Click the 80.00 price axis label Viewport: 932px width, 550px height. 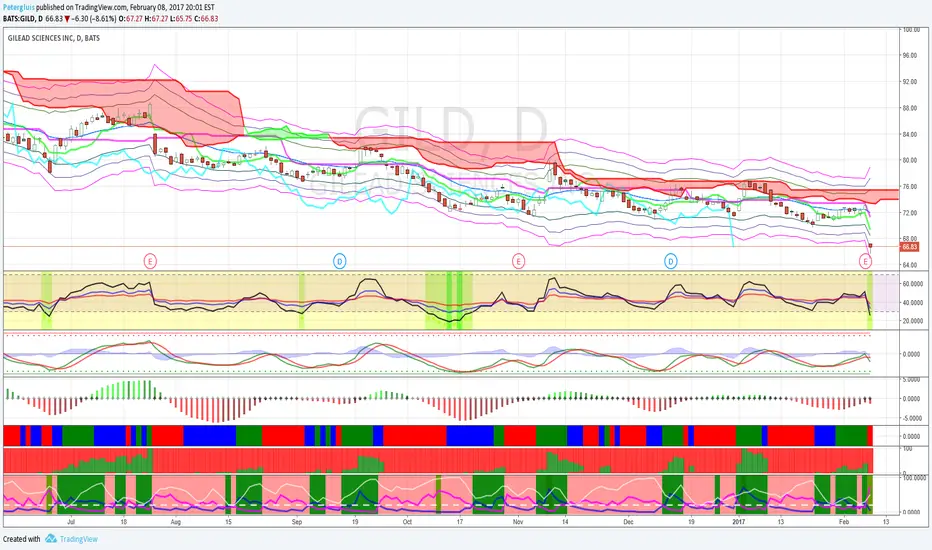point(909,160)
